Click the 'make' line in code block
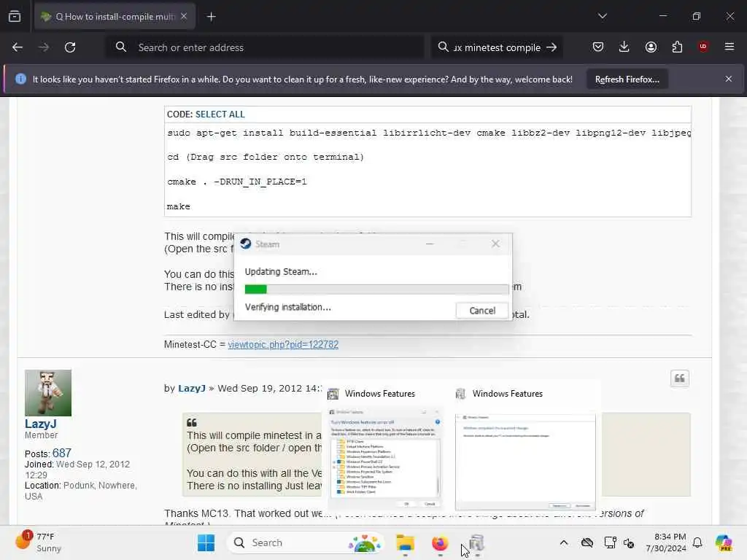This screenshot has height=560, width=747. [179, 206]
